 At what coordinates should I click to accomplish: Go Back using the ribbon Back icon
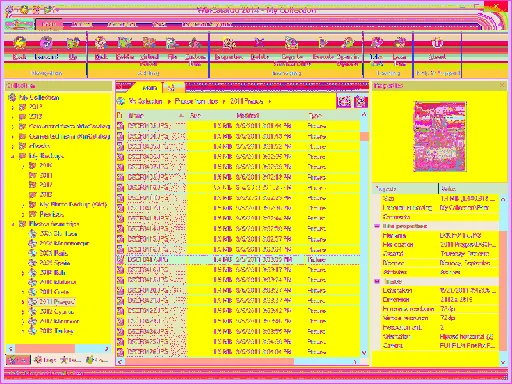point(19,43)
